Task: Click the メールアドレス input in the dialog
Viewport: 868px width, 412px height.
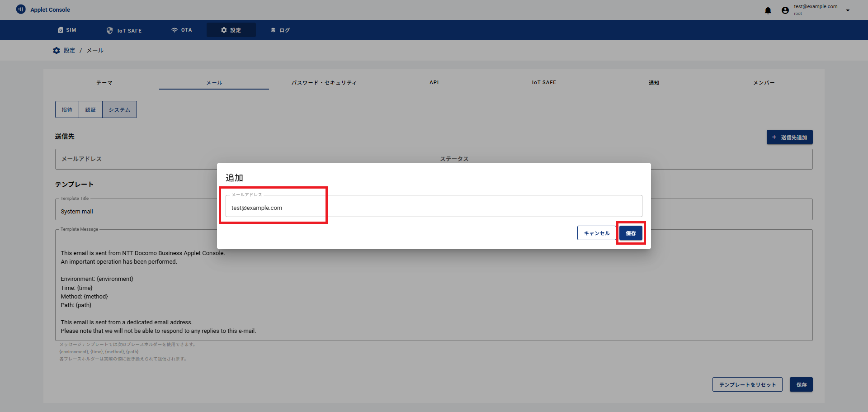Action: [434, 206]
